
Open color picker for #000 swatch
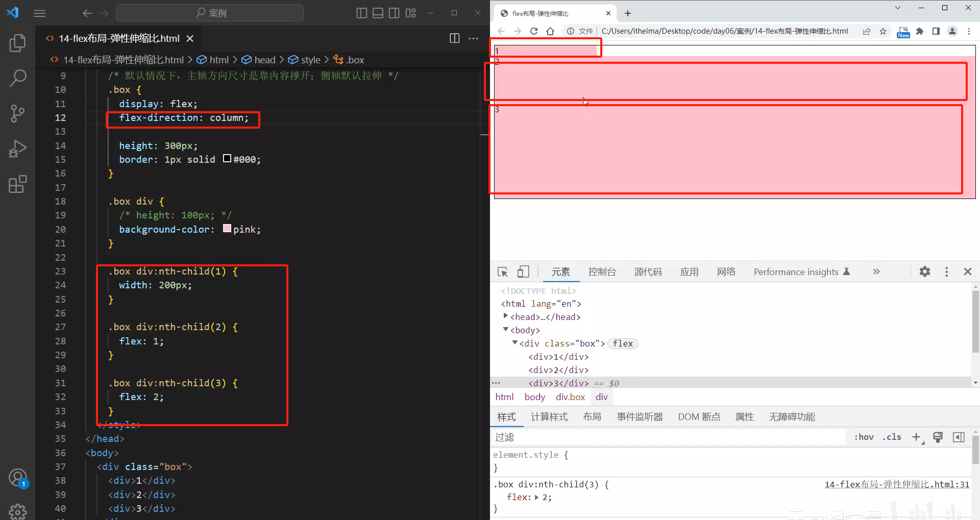pos(227,159)
